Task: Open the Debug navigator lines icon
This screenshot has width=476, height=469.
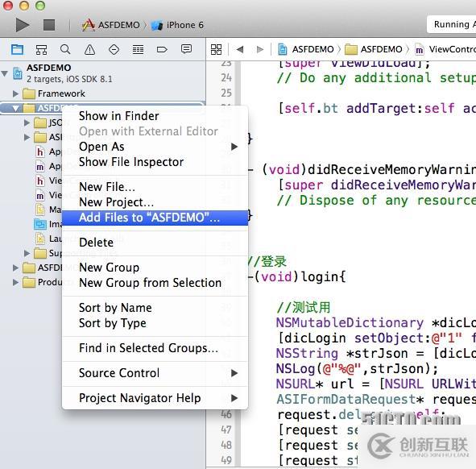Action: (138, 49)
